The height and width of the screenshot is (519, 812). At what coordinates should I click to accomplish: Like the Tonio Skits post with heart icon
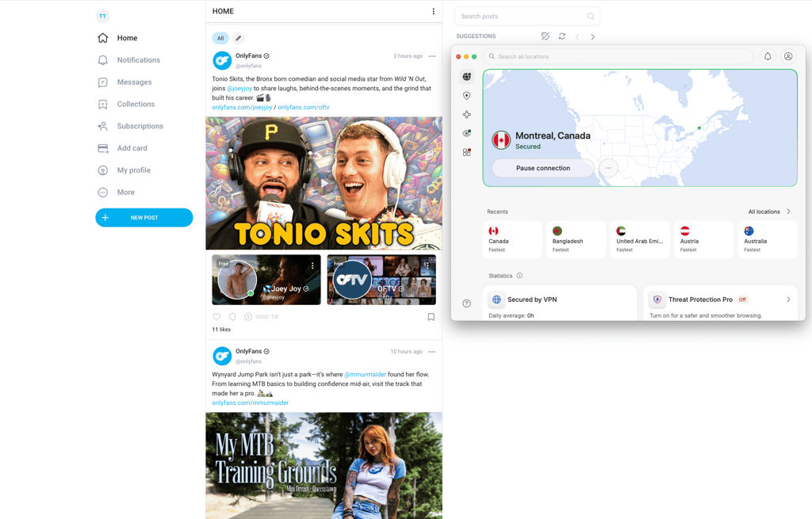click(x=217, y=317)
